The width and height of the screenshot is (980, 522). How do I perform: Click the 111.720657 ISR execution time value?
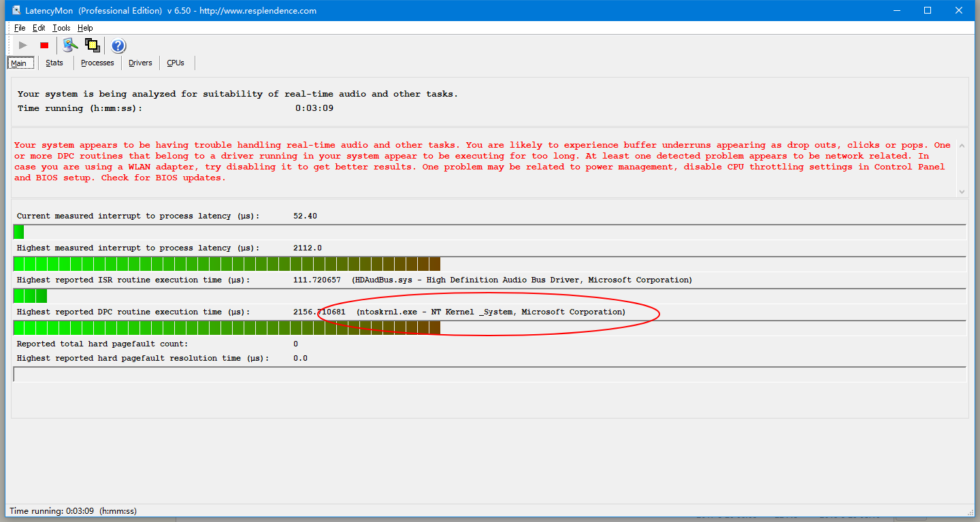click(x=317, y=280)
